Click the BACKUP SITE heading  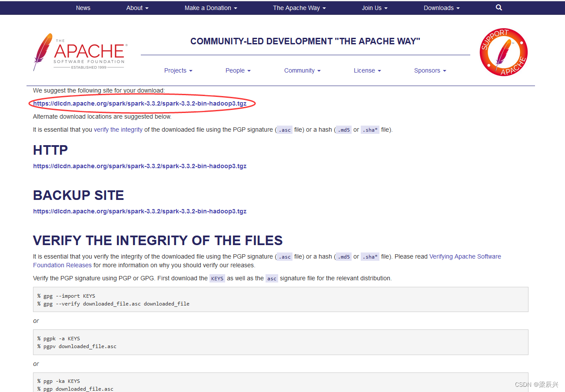click(x=79, y=195)
